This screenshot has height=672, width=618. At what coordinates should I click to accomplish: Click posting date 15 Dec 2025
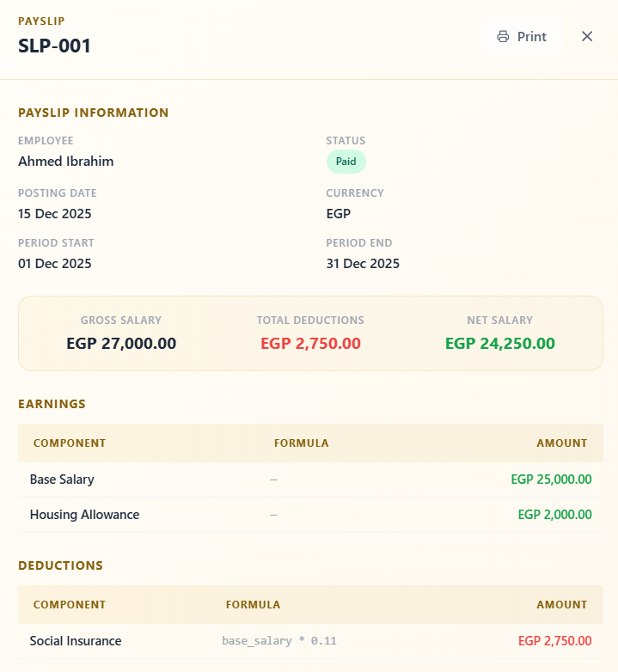pyautogui.click(x=55, y=214)
